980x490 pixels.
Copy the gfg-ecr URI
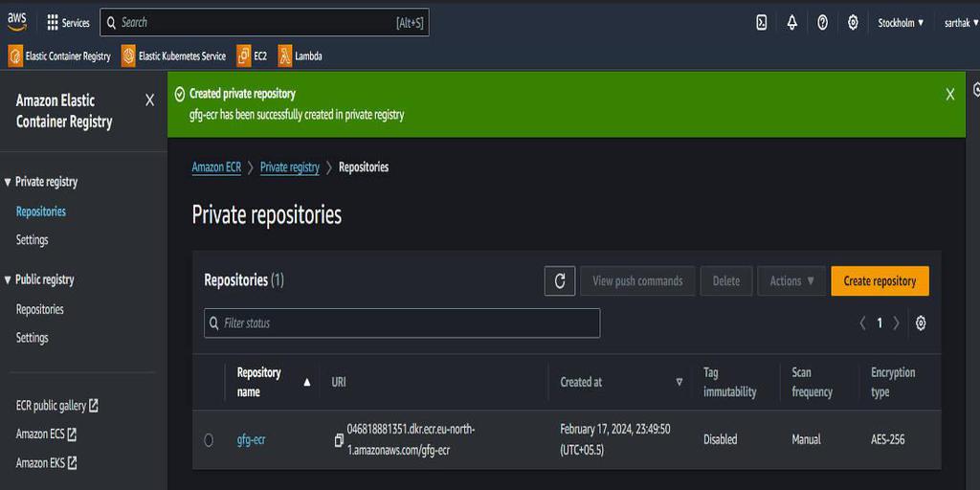click(x=339, y=440)
